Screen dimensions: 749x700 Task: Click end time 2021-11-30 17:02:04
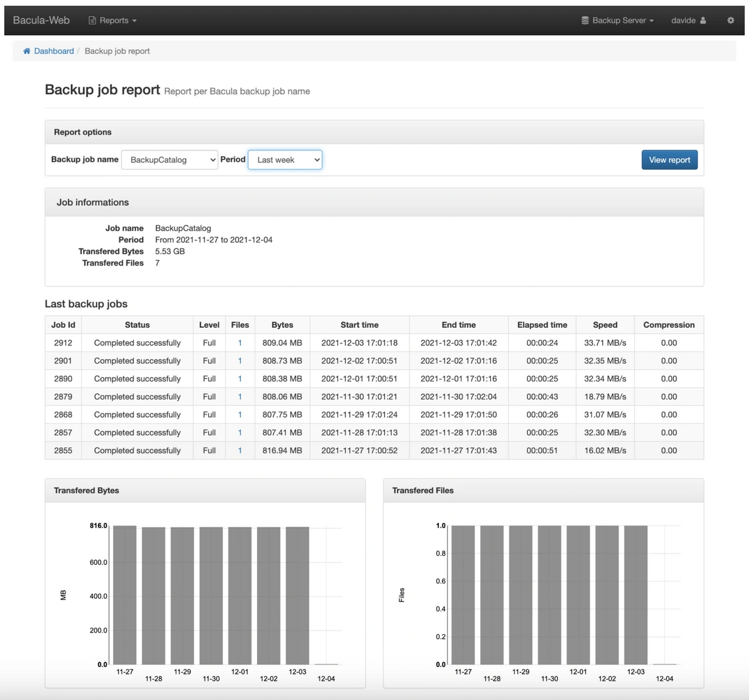(459, 397)
